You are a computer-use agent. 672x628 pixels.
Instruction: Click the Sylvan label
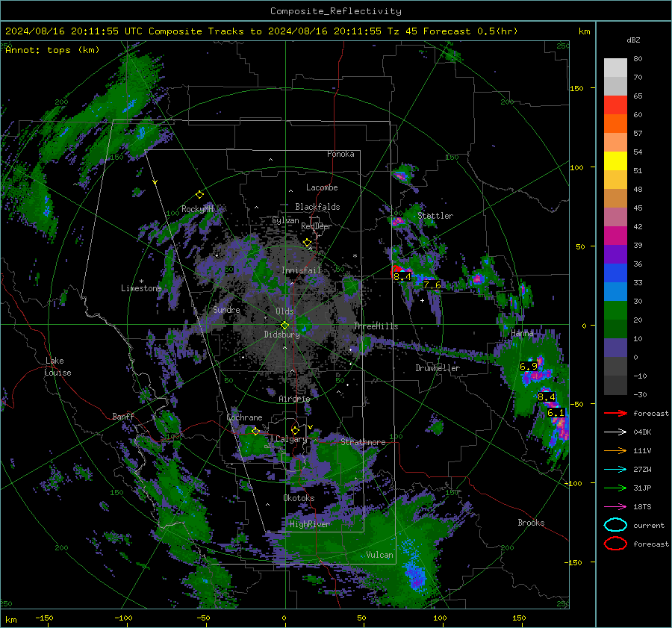285,220
